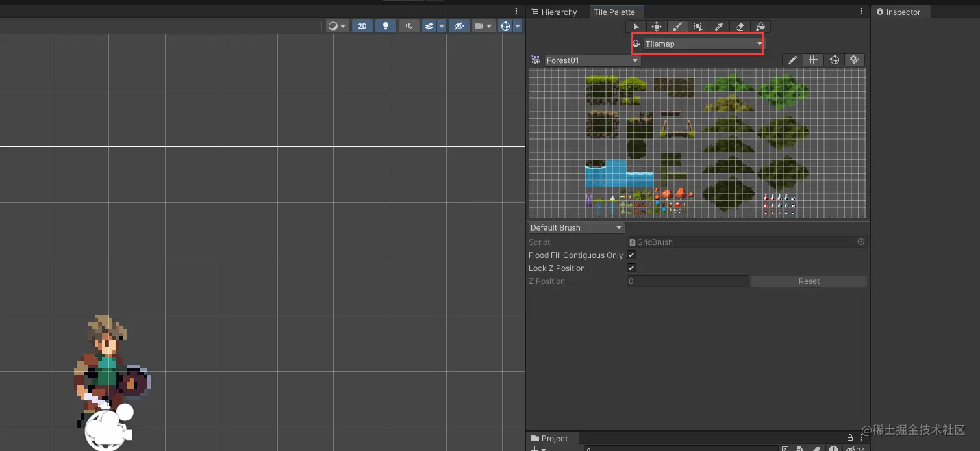The height and width of the screenshot is (451, 980).
Task: Switch to the Hierarchy tab
Action: point(554,12)
